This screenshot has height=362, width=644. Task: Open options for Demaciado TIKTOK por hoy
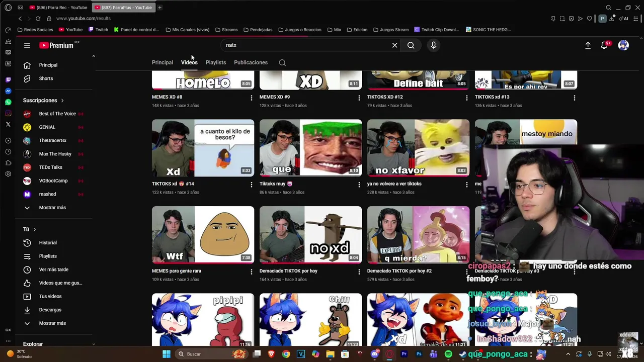coord(359,272)
